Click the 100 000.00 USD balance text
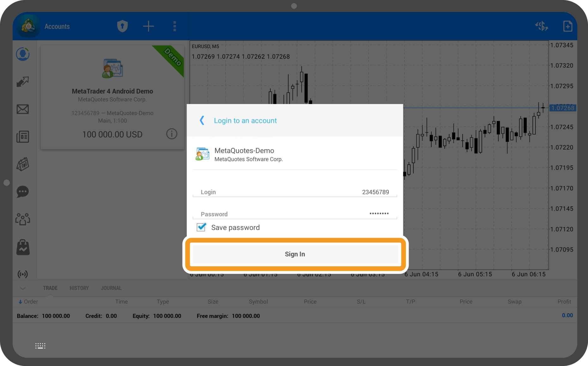The width and height of the screenshot is (588, 366). (112, 134)
